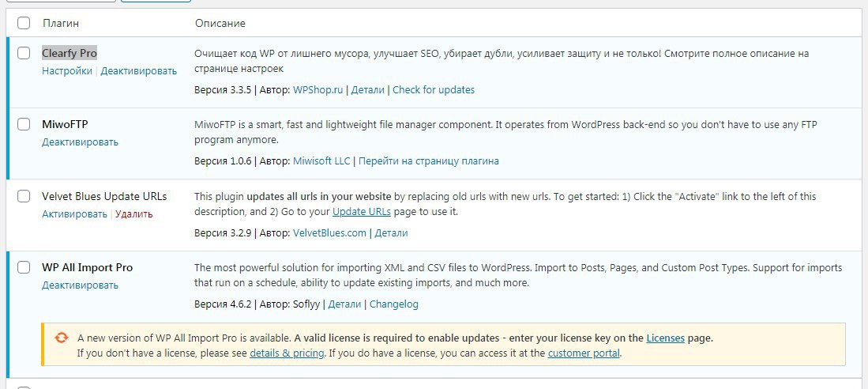Viewport: 868px width, 389px height.
Task: Open Настройки for Clearfy Pro
Action: point(67,71)
